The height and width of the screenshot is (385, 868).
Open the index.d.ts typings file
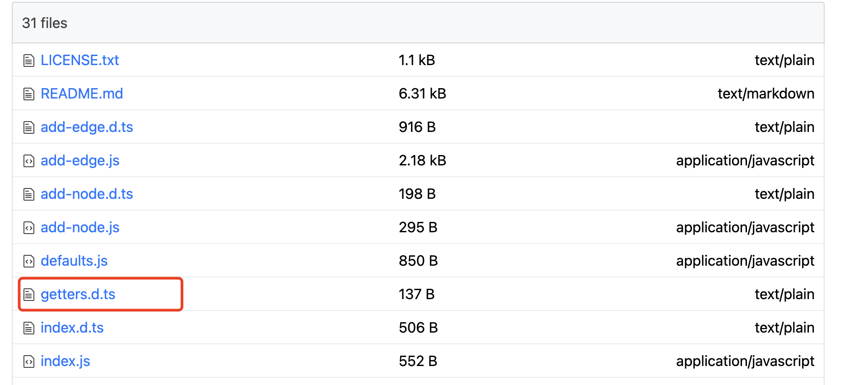[x=72, y=328]
